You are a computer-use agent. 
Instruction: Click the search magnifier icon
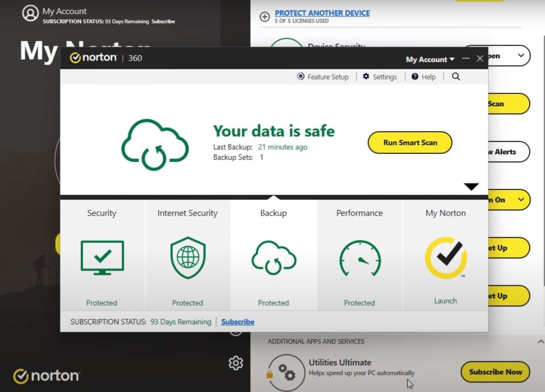(x=456, y=77)
